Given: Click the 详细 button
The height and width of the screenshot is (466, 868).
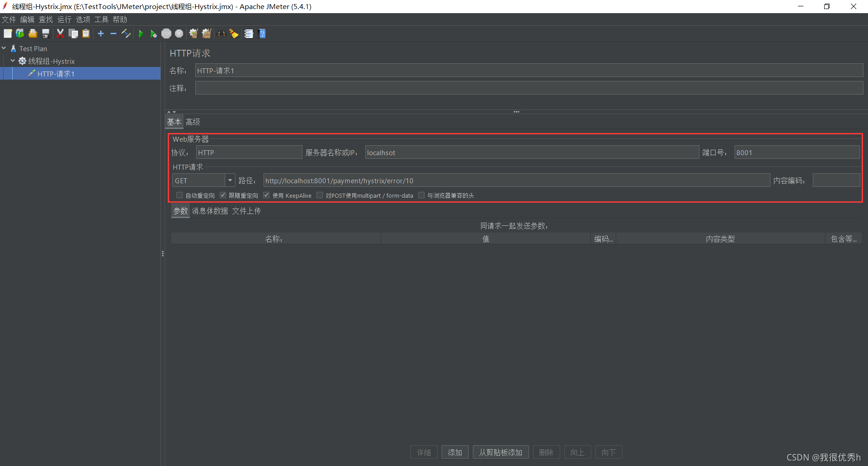Looking at the screenshot, I should (424, 452).
